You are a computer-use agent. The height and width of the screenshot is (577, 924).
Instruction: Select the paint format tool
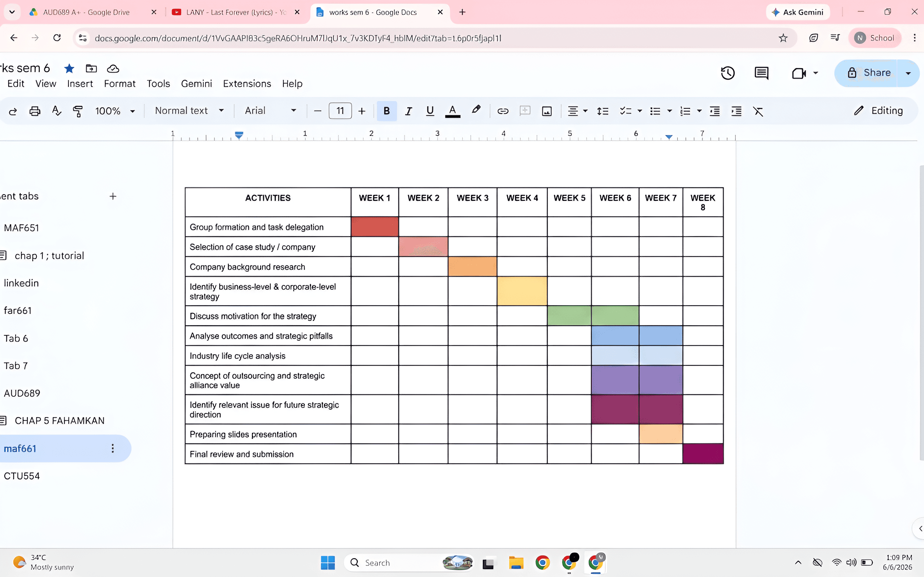click(x=78, y=111)
